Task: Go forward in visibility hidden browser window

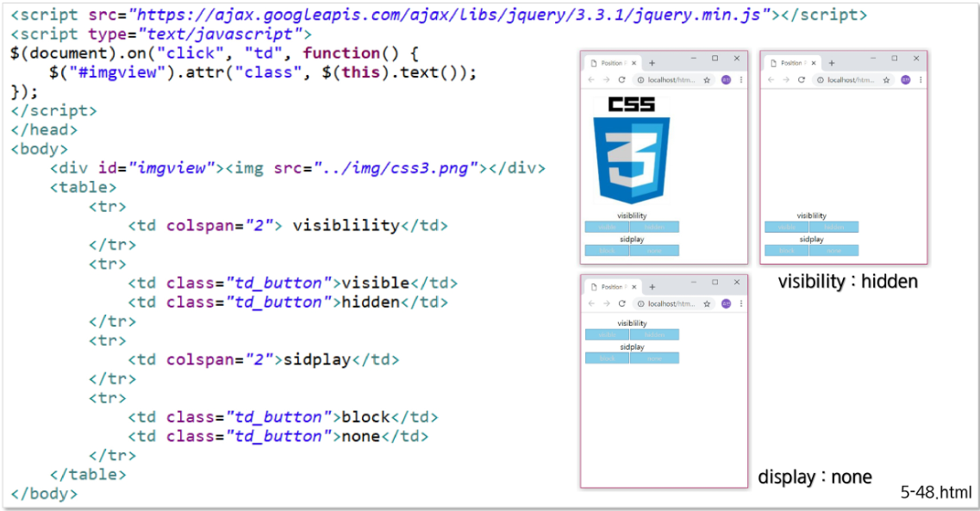Action: (x=785, y=80)
